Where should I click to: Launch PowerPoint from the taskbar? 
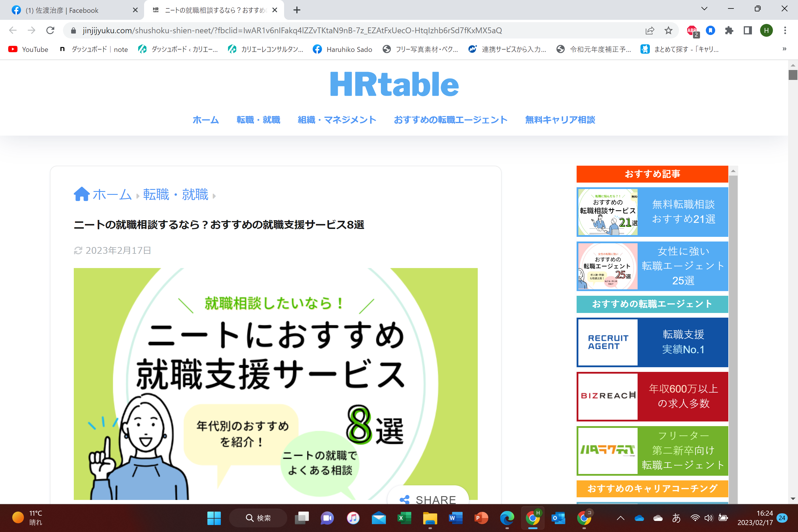pyautogui.click(x=481, y=518)
